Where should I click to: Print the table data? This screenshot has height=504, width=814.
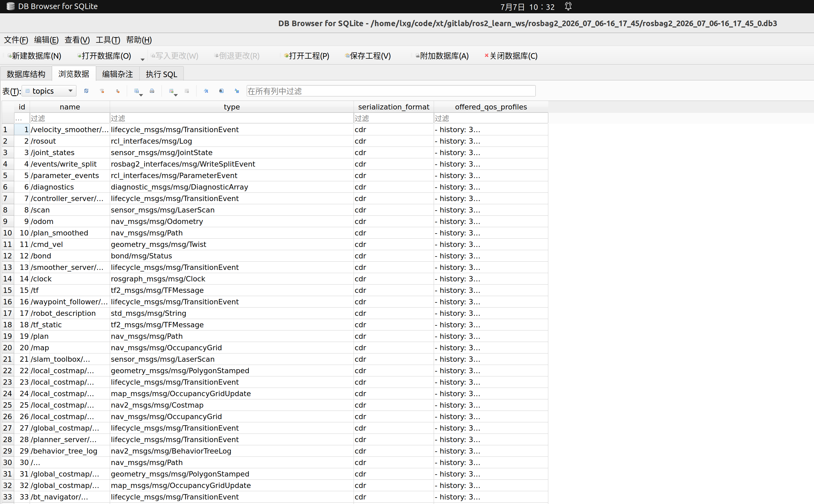pyautogui.click(x=152, y=91)
